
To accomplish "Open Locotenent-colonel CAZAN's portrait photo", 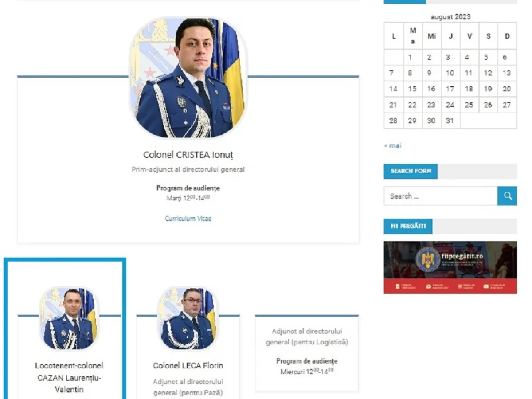I will (69, 318).
